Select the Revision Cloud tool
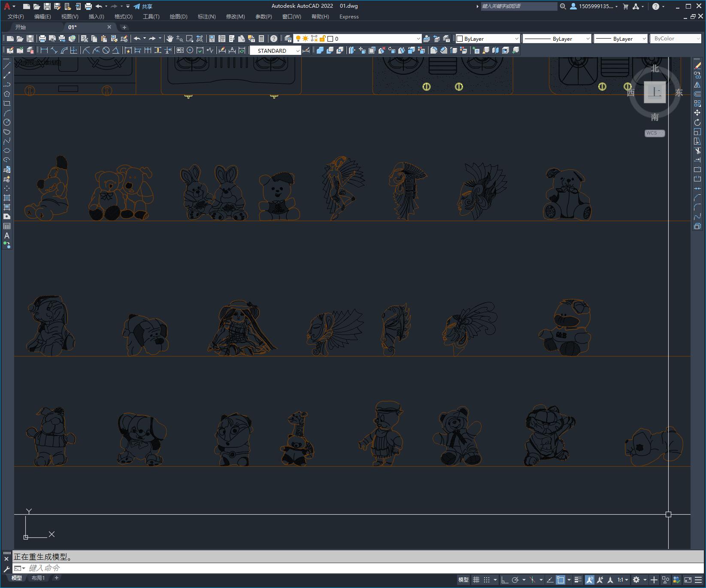This screenshot has height=588, width=706. (7, 132)
